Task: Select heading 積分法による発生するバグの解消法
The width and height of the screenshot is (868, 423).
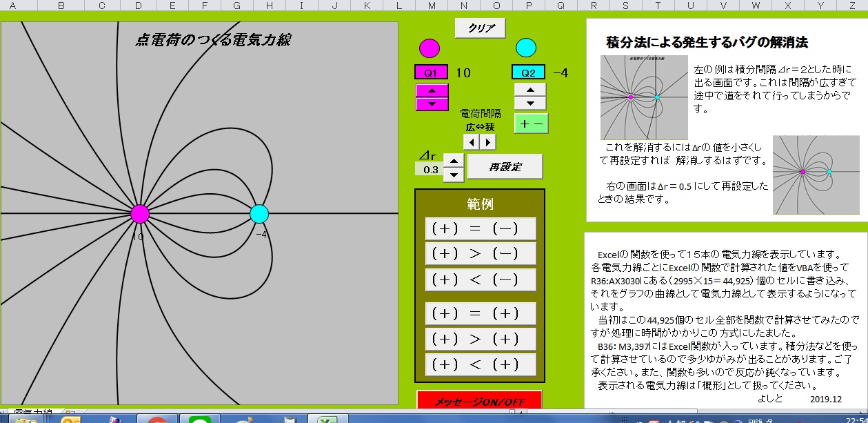Action: click(x=707, y=42)
